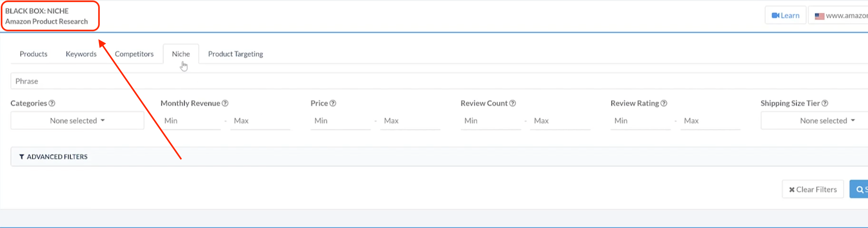Click the Review Rating help icon

pyautogui.click(x=663, y=103)
